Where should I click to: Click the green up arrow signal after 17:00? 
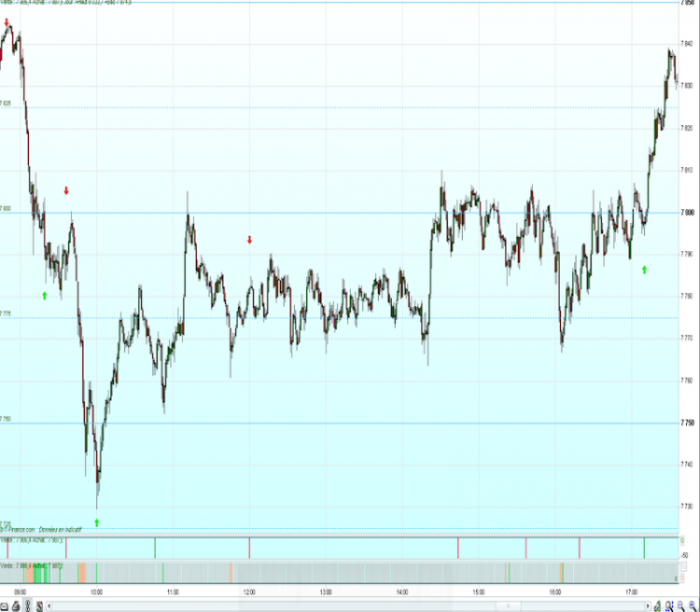644,270
